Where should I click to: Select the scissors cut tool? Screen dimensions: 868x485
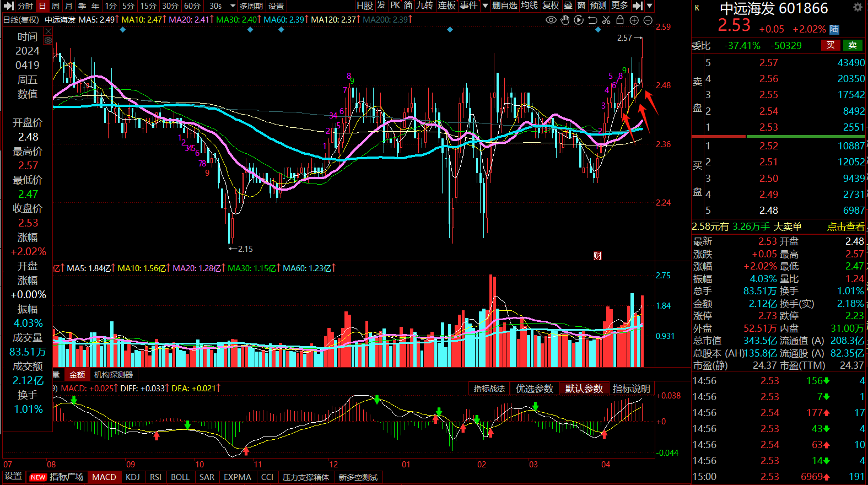coord(606,20)
